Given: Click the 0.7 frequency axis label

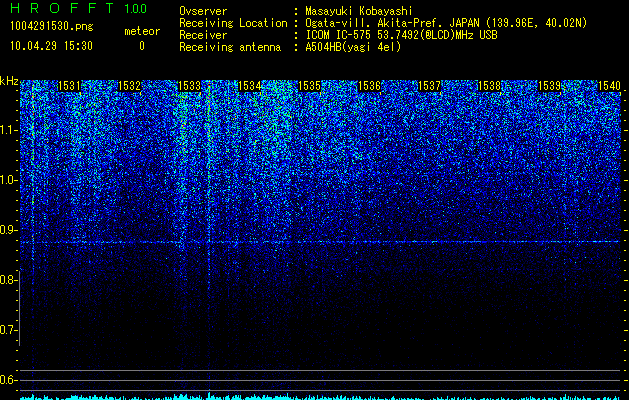Looking at the screenshot, I should coord(8,330).
